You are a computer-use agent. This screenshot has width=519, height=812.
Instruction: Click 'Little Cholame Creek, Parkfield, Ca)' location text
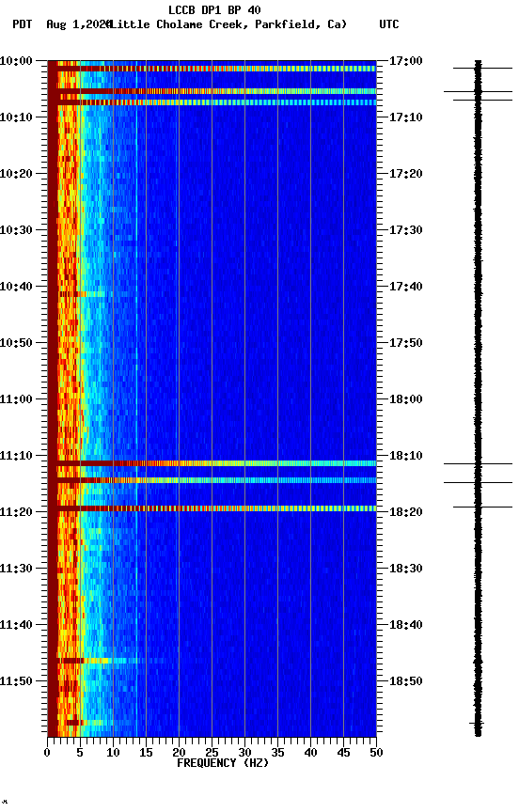coord(228,24)
